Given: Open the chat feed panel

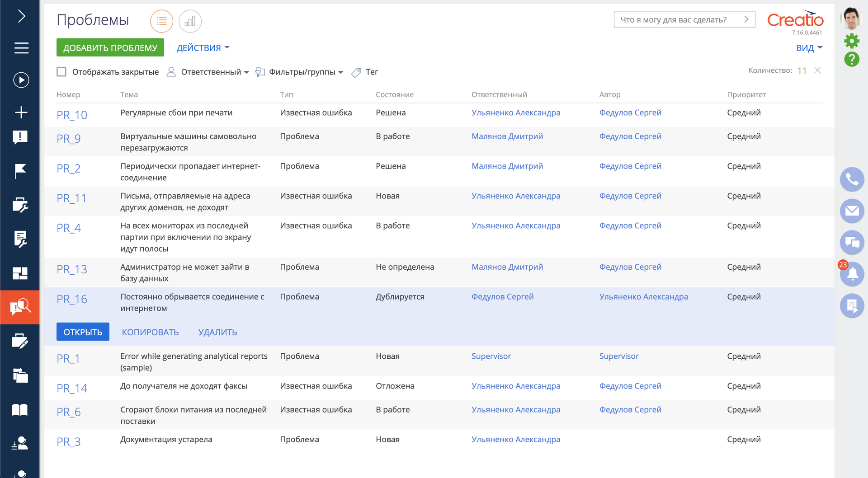Looking at the screenshot, I should pyautogui.click(x=852, y=243).
